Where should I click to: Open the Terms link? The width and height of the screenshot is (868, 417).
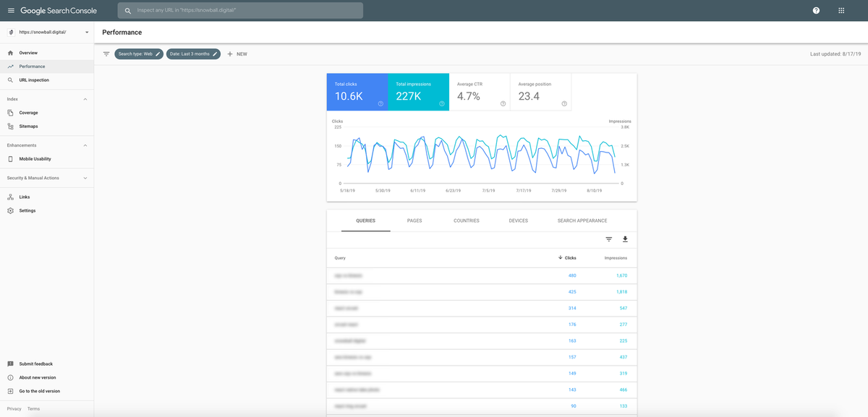[x=33, y=409]
